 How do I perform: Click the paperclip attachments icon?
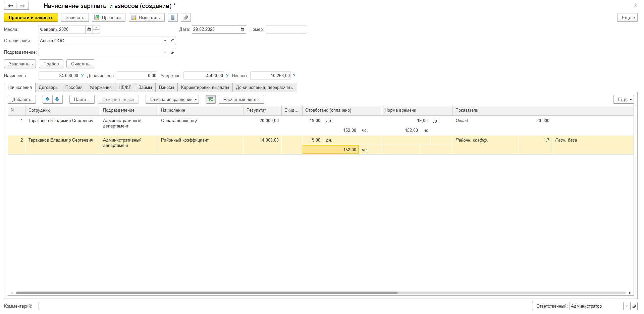point(186,17)
